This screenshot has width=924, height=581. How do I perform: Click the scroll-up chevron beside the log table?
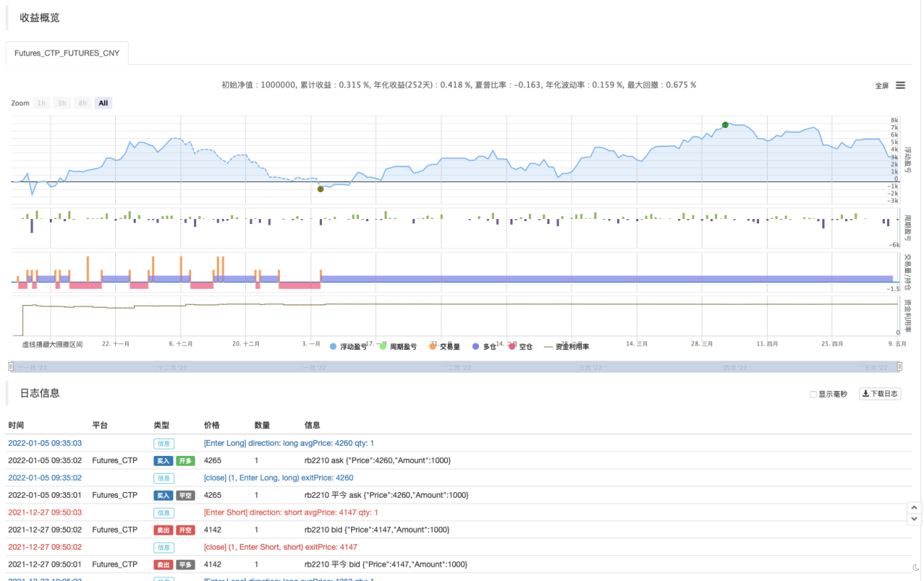(x=914, y=508)
